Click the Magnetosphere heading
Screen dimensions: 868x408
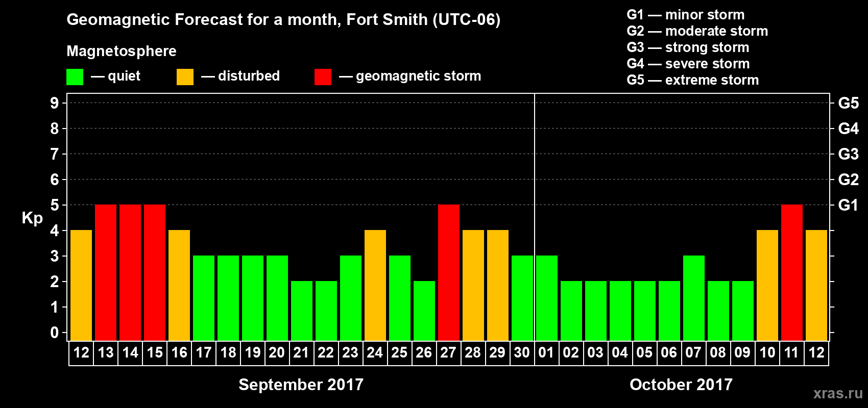(x=122, y=51)
